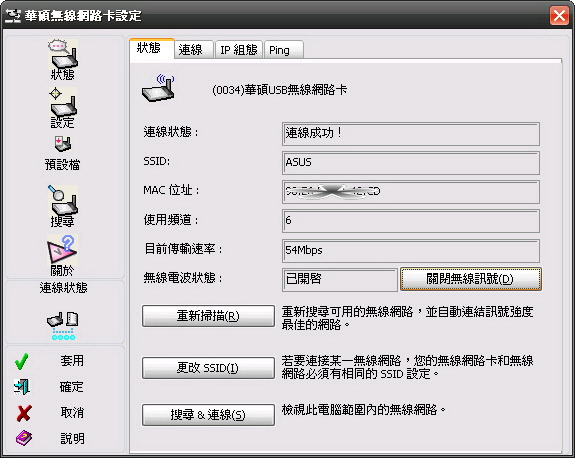Click the app icon in the title bar
Viewport: 575px width, 458px height.
click(x=13, y=16)
